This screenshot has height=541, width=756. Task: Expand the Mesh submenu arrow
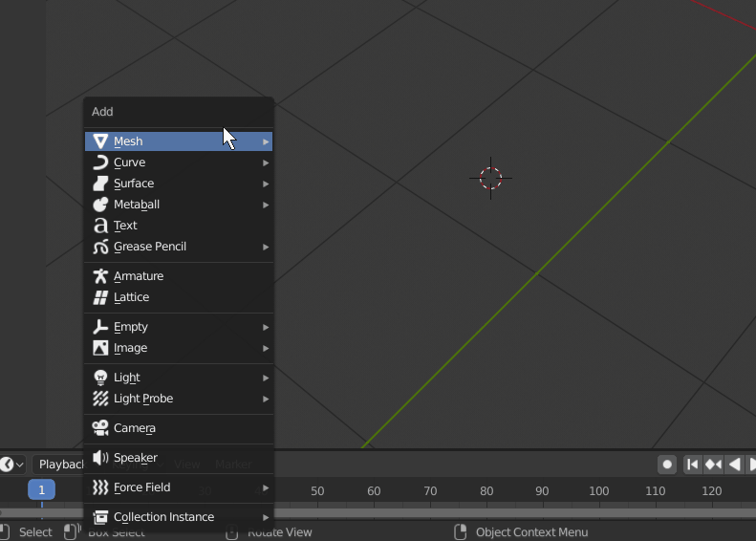(266, 141)
